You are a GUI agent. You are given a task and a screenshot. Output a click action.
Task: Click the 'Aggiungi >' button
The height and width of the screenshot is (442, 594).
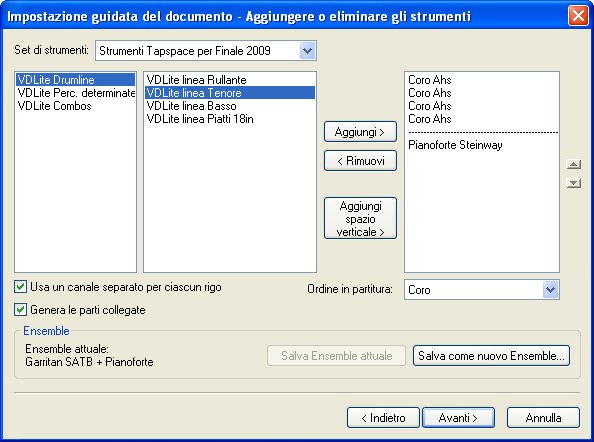360,132
